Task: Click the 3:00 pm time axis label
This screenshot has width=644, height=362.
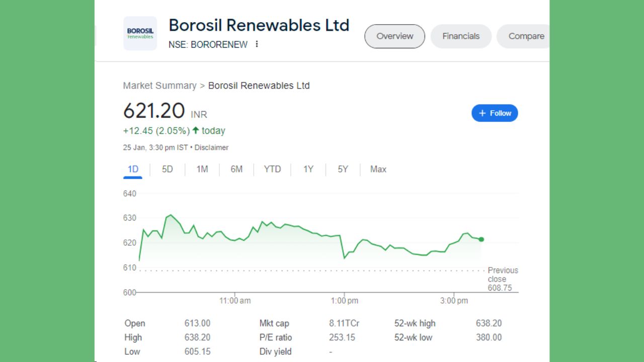Action: click(x=454, y=301)
